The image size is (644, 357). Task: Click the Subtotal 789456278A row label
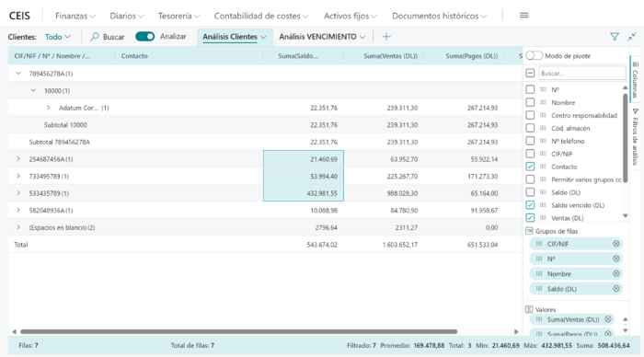pos(60,142)
